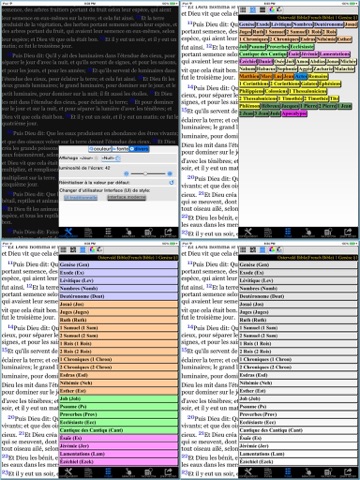Tap the brightness decrease icon left of slider
The width and height of the screenshot is (360, 480).
coord(126,174)
